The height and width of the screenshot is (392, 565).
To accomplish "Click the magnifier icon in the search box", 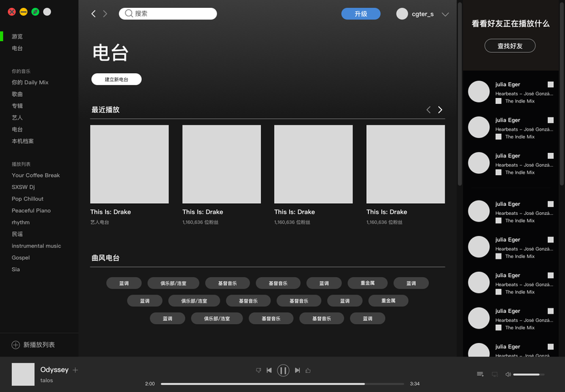I will click(129, 14).
